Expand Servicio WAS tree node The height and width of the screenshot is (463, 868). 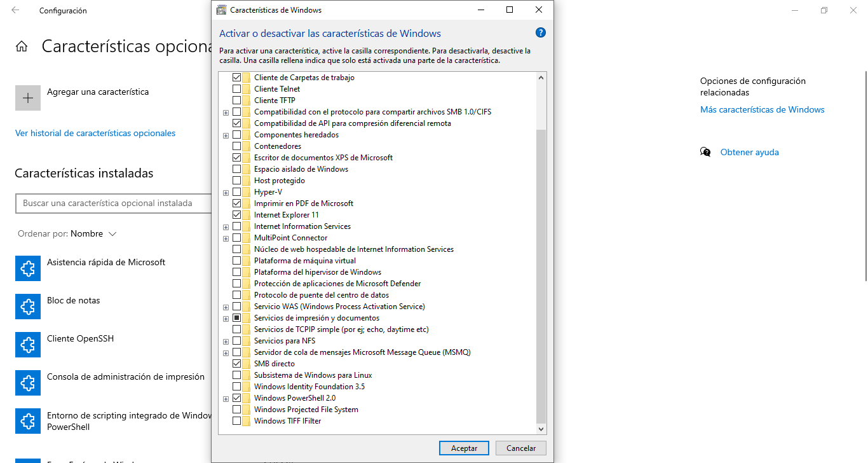(226, 307)
